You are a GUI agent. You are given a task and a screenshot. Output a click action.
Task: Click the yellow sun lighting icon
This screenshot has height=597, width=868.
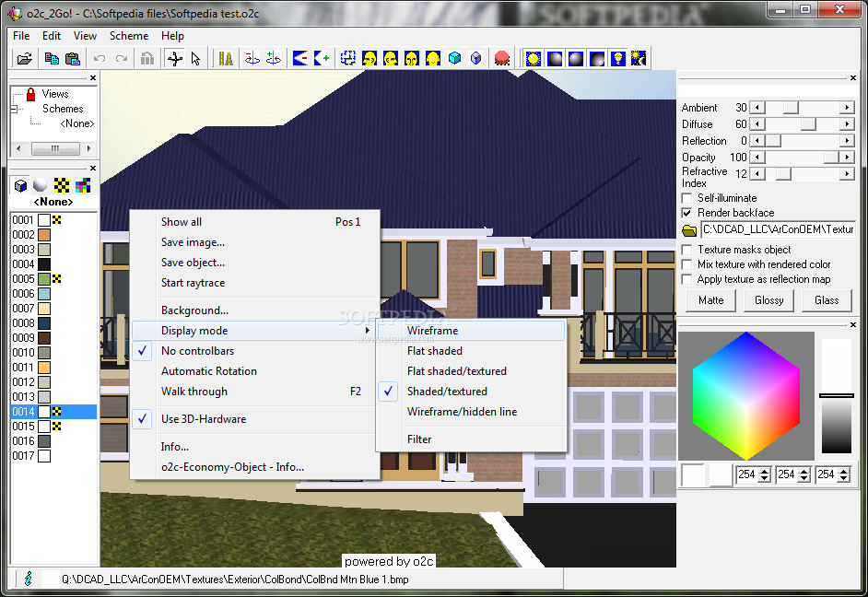[534, 58]
